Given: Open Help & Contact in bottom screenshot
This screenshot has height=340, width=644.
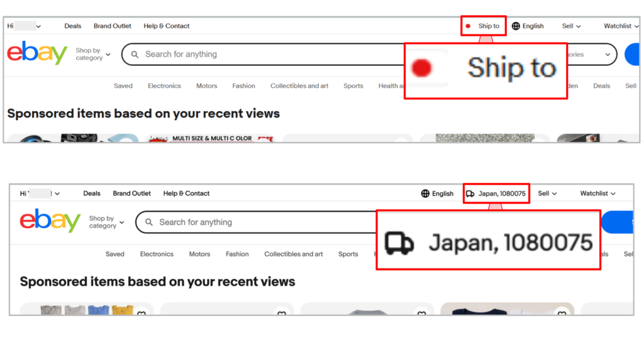Looking at the screenshot, I should 186,194.
